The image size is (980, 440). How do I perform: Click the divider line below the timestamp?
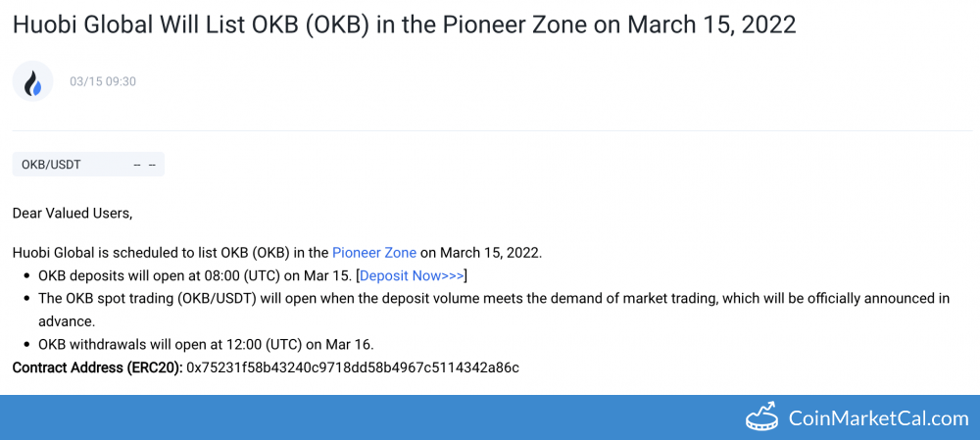click(490, 130)
